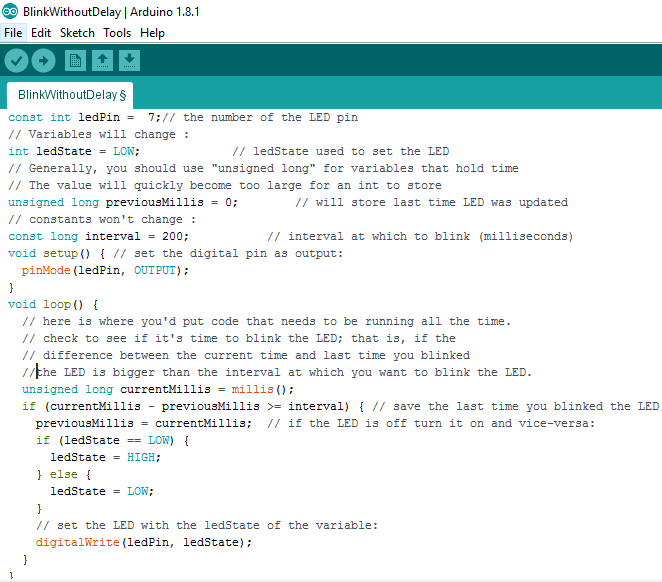Save the sketch with the Save icon

[130, 61]
